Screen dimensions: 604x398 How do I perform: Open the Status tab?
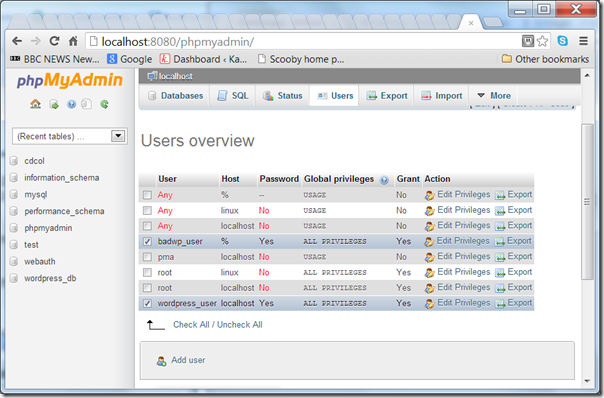point(282,96)
